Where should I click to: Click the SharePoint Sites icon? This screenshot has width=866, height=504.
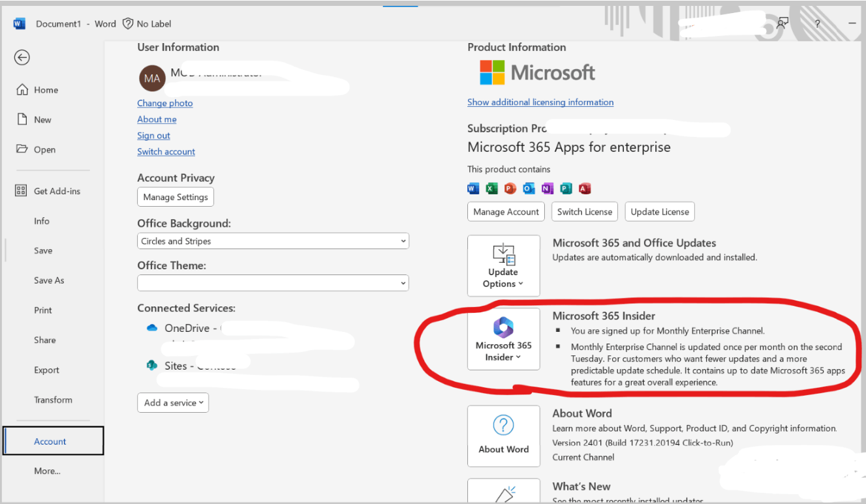point(152,365)
